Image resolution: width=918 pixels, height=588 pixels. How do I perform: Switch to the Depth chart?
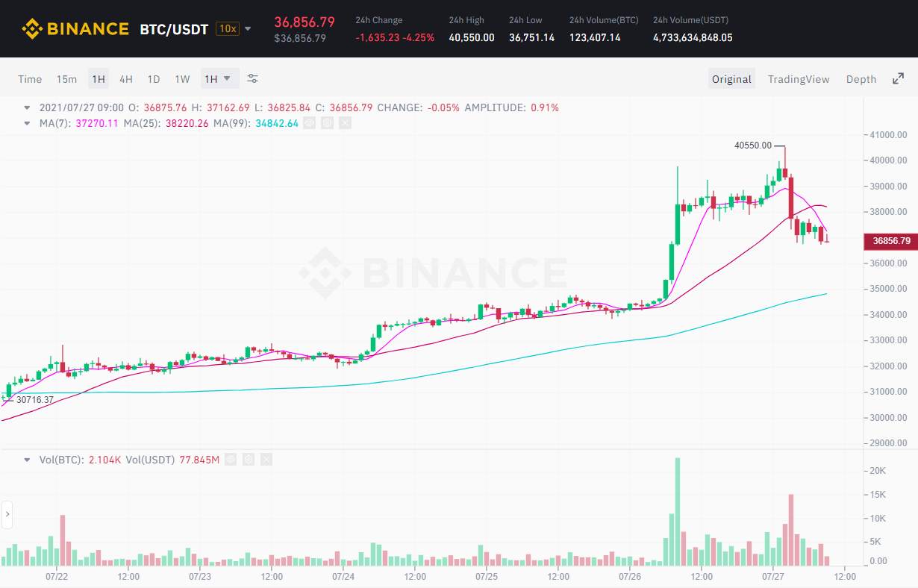coord(861,79)
